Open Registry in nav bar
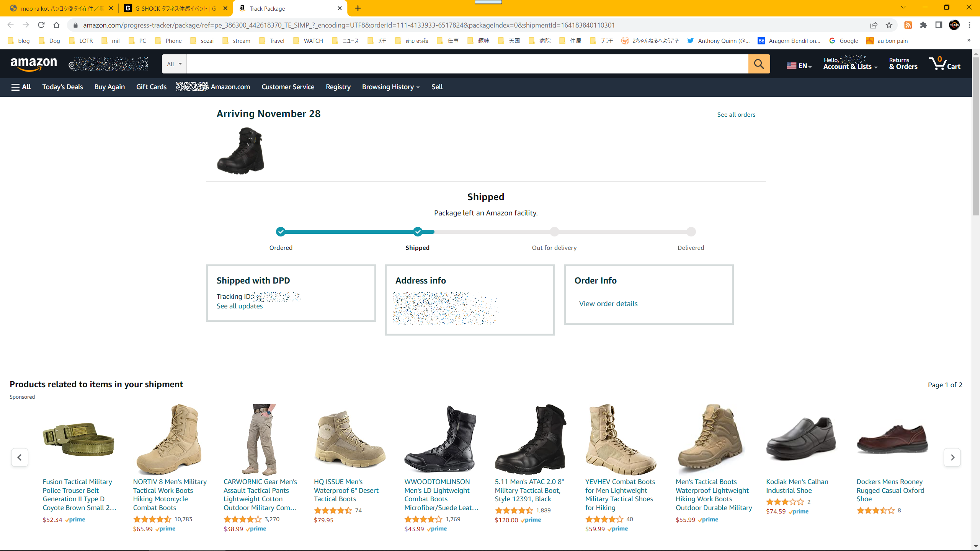Image resolution: width=980 pixels, height=551 pixels. [338, 87]
